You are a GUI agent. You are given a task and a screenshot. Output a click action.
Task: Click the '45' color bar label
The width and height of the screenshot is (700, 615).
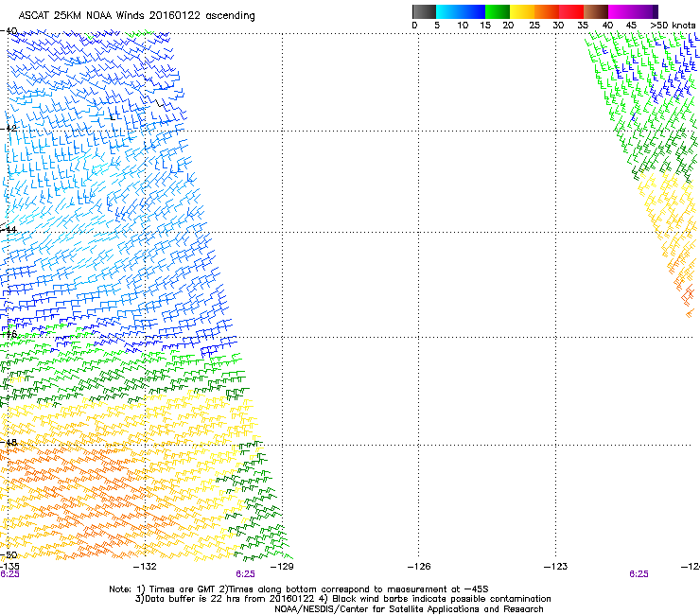pyautogui.click(x=631, y=26)
